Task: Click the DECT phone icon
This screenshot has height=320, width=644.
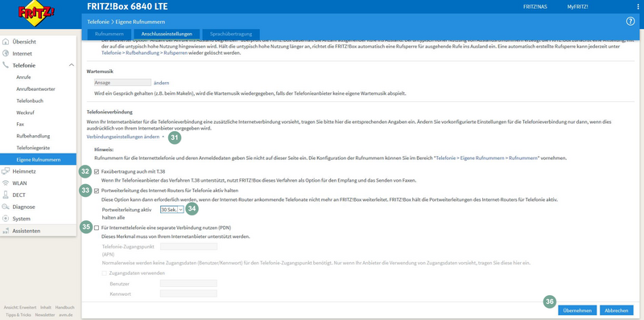Action: (6, 195)
